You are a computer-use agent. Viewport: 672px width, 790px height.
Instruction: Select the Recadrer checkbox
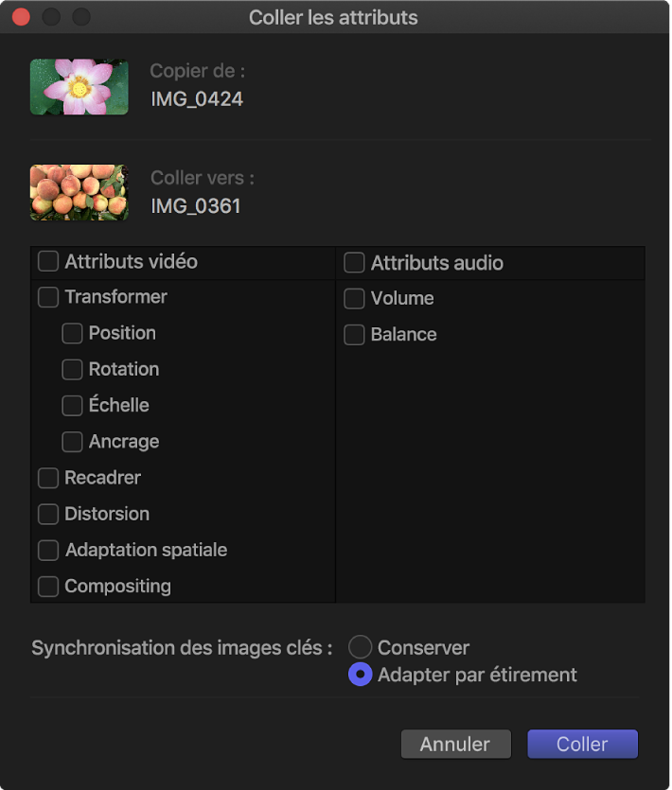tap(48, 478)
